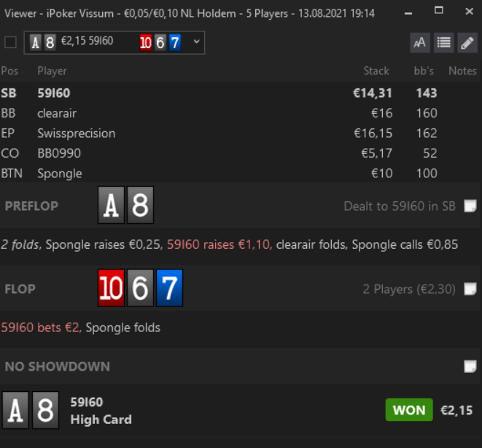
Task: Tick the checkbox beside hand selector
Action: 10,42
